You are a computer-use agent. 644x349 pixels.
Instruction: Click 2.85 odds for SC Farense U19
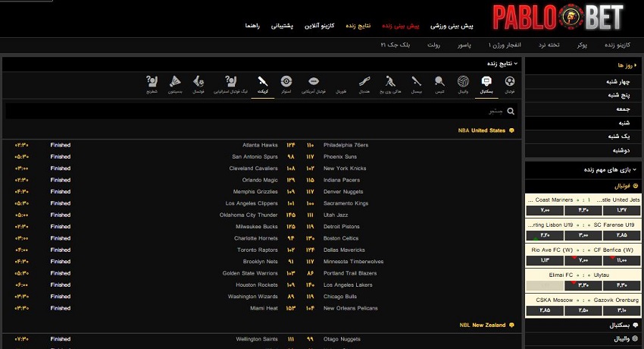(621, 235)
